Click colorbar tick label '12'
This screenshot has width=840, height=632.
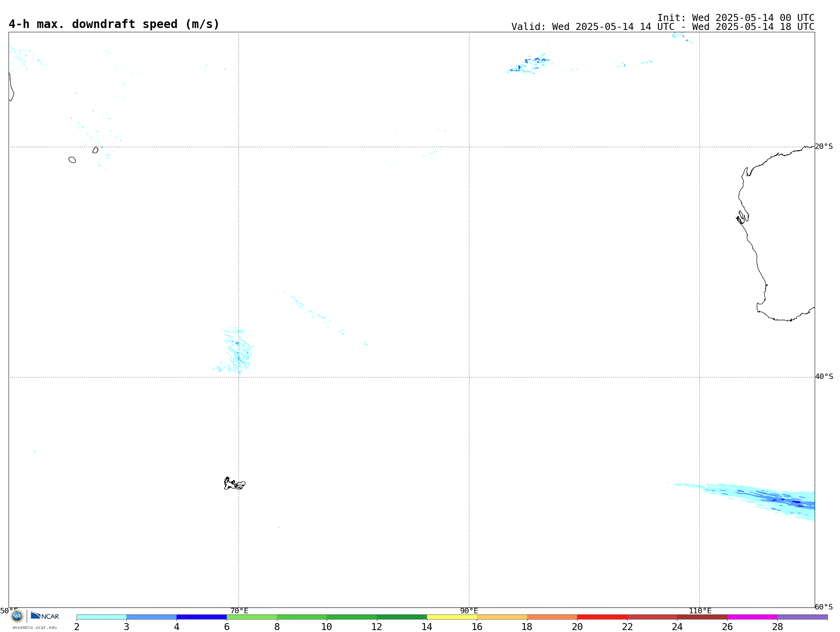(x=377, y=627)
